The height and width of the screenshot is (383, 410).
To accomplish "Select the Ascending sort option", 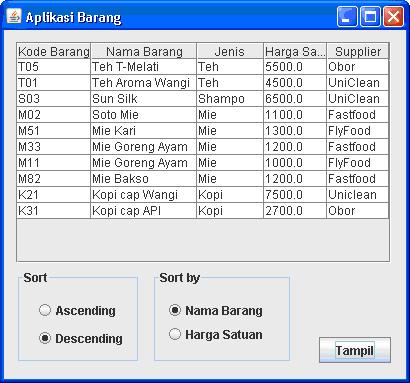I will pos(77,310).
